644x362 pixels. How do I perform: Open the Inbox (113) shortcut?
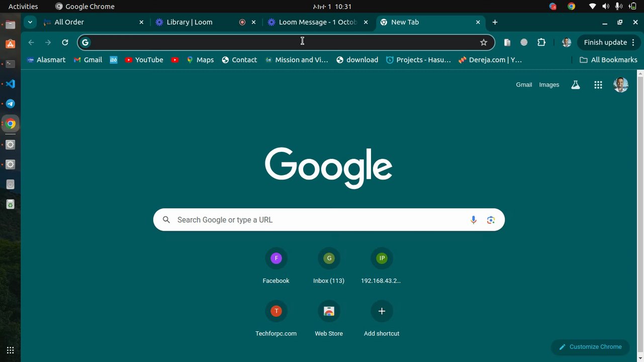click(329, 267)
